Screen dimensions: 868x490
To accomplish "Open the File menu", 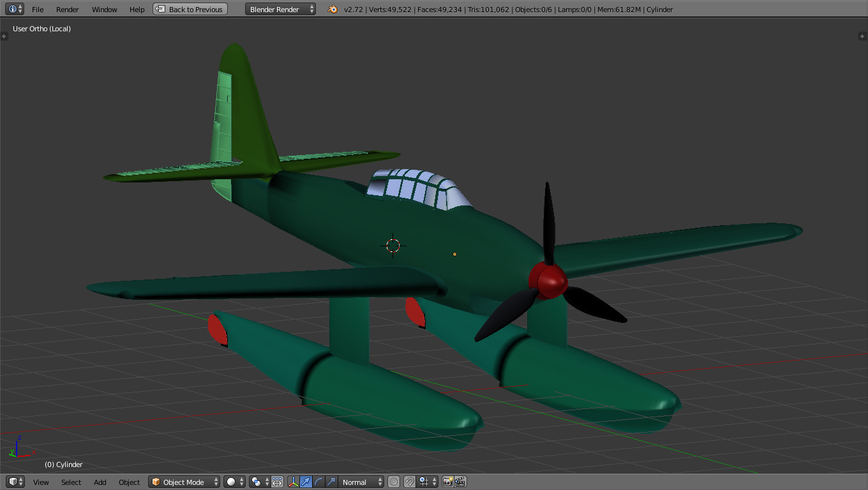I will click(38, 9).
